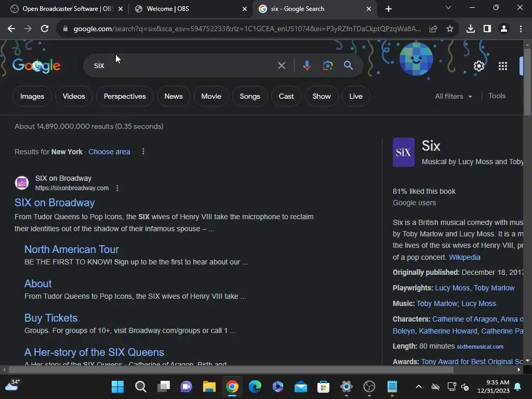The image size is (532, 399).
Task: View site information lock icon
Action: pyautogui.click(x=65, y=29)
